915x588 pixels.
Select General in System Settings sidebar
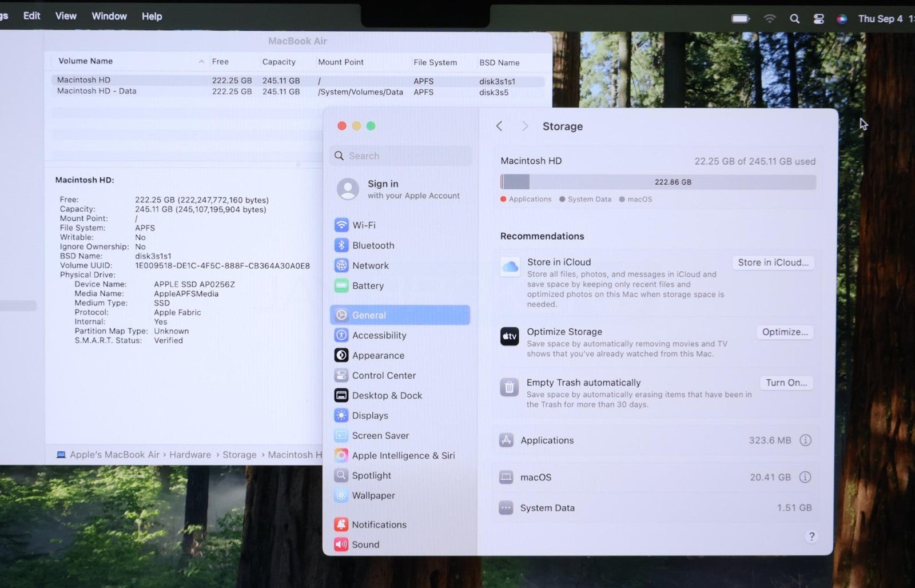coord(400,315)
